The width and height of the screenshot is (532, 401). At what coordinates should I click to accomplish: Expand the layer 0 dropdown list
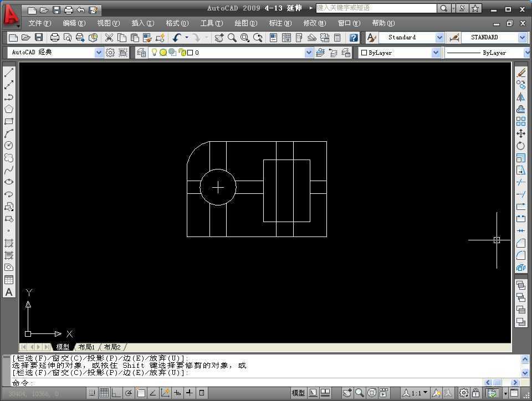[x=309, y=53]
